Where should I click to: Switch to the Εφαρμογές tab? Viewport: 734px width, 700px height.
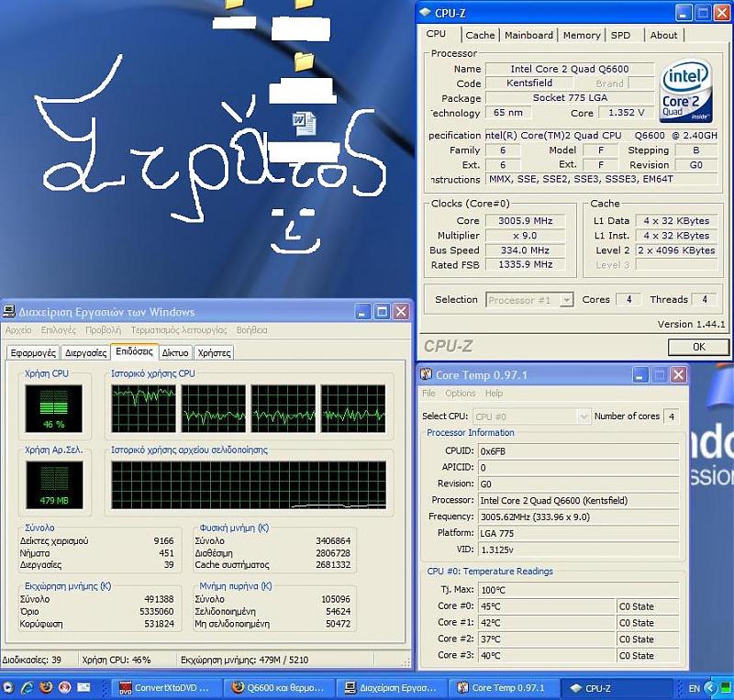tap(33, 352)
